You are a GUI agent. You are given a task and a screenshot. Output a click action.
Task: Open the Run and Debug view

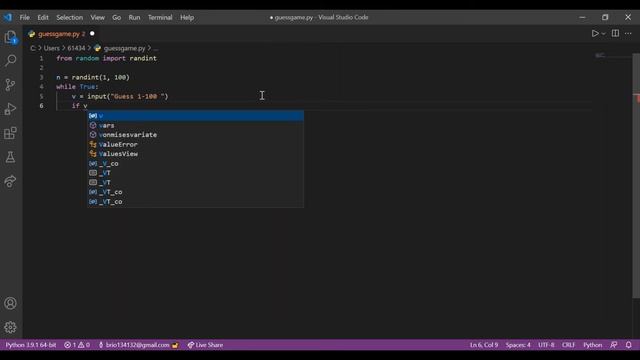(x=11, y=109)
